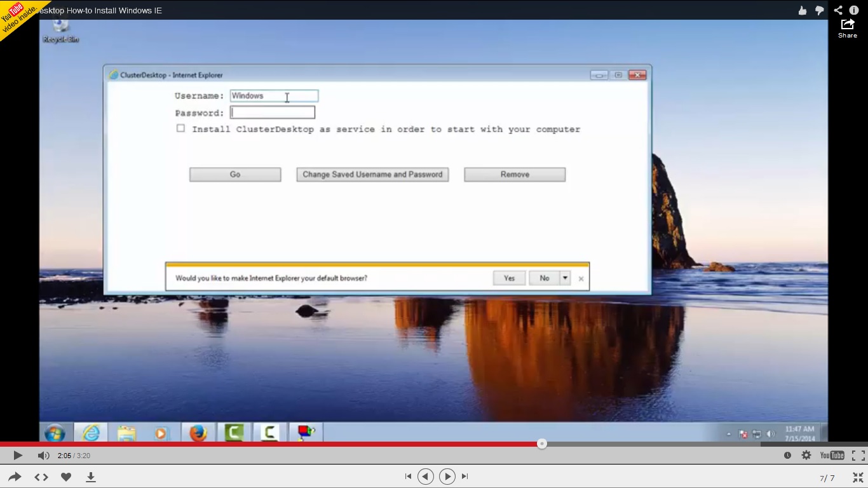This screenshot has width=868, height=488.
Task: Click the Watch Later clock icon
Action: pyautogui.click(x=787, y=456)
